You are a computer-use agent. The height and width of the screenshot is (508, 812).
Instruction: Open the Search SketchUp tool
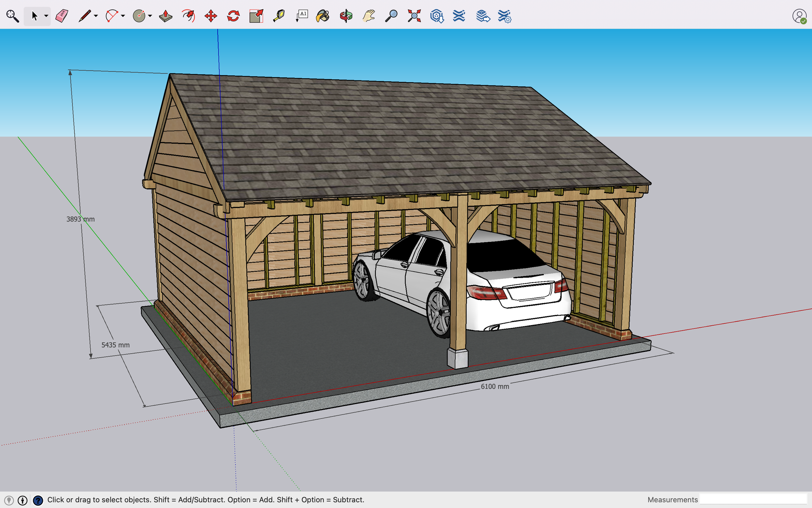(x=12, y=16)
